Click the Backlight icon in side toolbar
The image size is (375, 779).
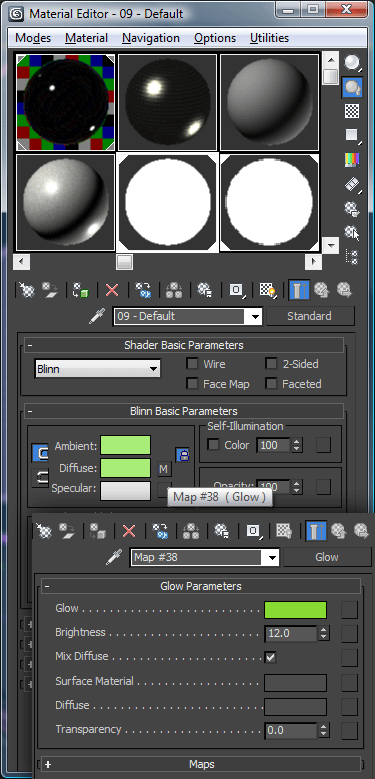tap(352, 86)
